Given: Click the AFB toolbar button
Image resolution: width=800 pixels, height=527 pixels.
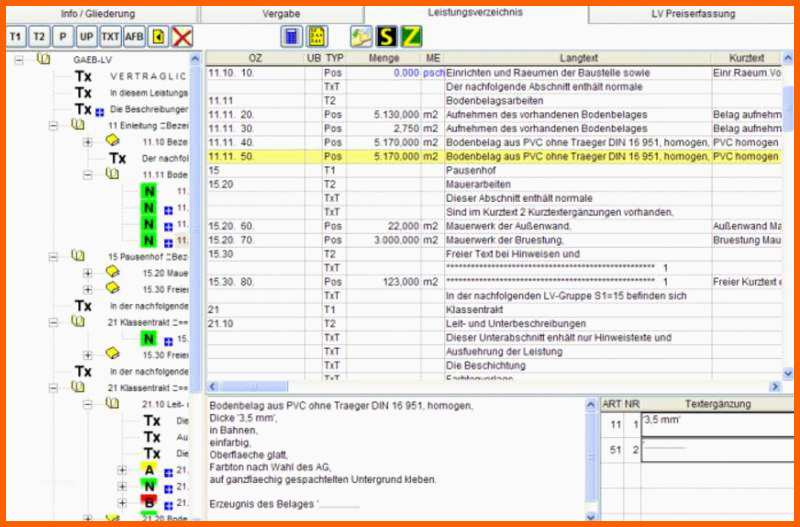Looking at the screenshot, I should click(134, 37).
